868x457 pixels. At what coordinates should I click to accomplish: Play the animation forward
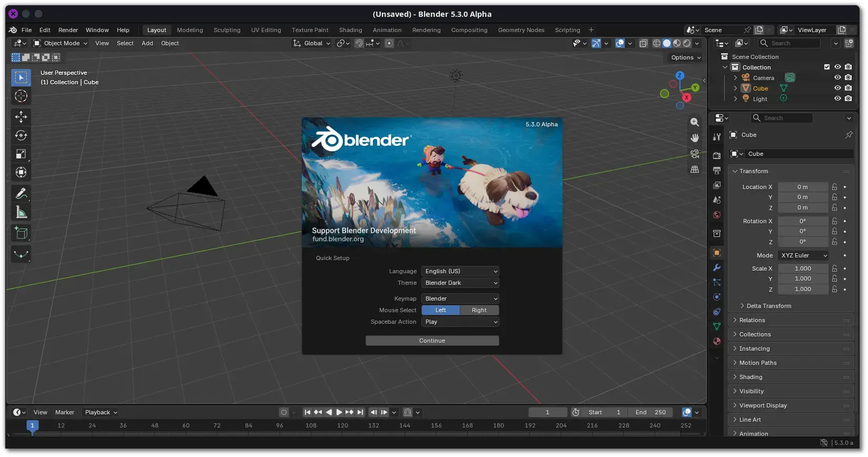click(339, 412)
